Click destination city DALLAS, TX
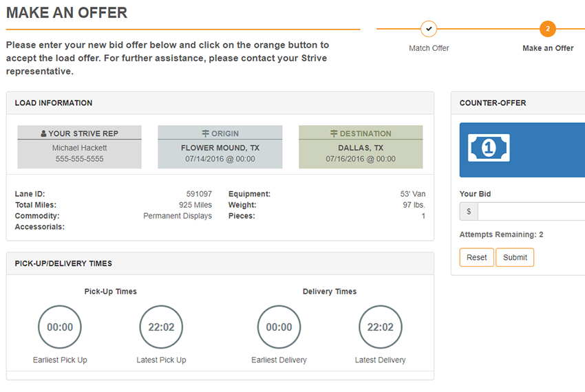 click(x=361, y=148)
